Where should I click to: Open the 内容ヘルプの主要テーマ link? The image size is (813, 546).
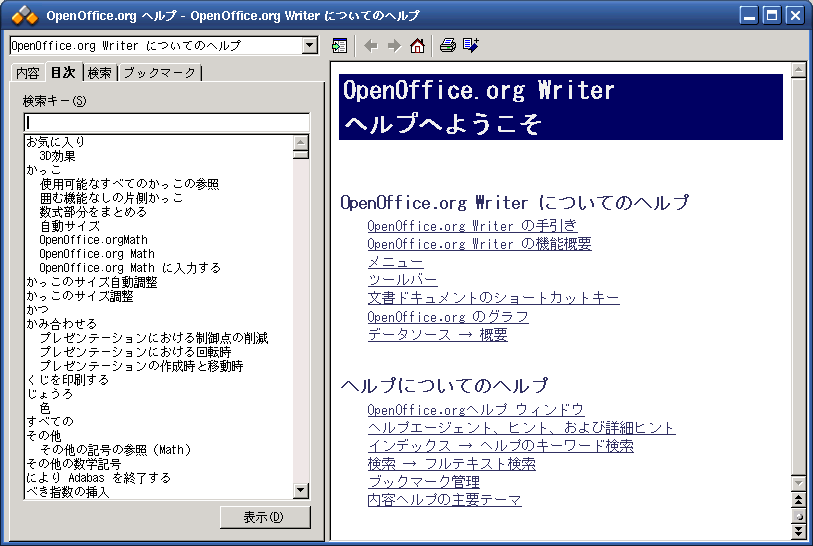pyautogui.click(x=444, y=500)
